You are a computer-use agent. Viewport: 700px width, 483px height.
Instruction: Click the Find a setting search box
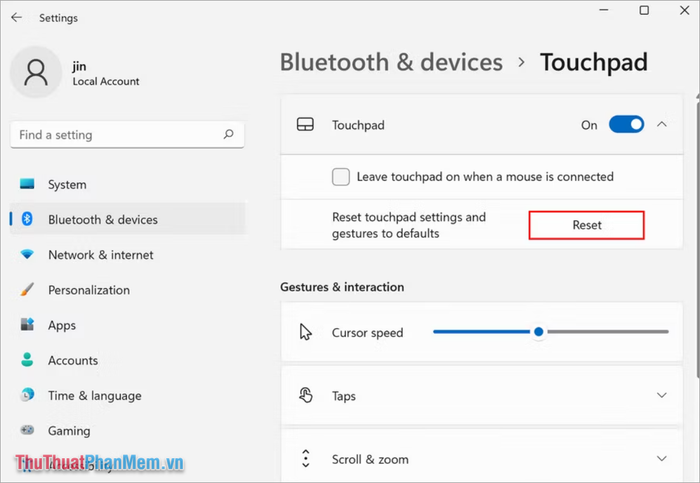(x=127, y=134)
